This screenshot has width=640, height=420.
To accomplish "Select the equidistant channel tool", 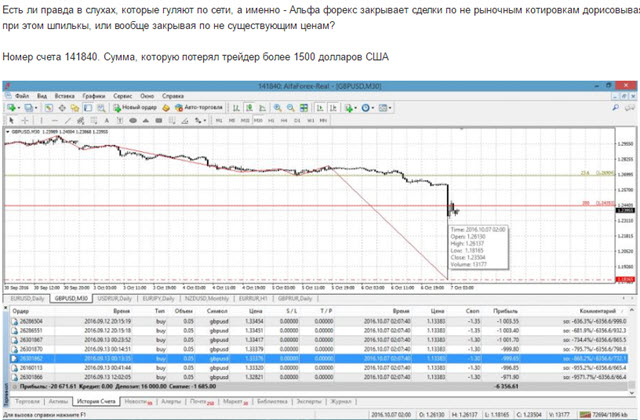I will pyautogui.click(x=80, y=120).
